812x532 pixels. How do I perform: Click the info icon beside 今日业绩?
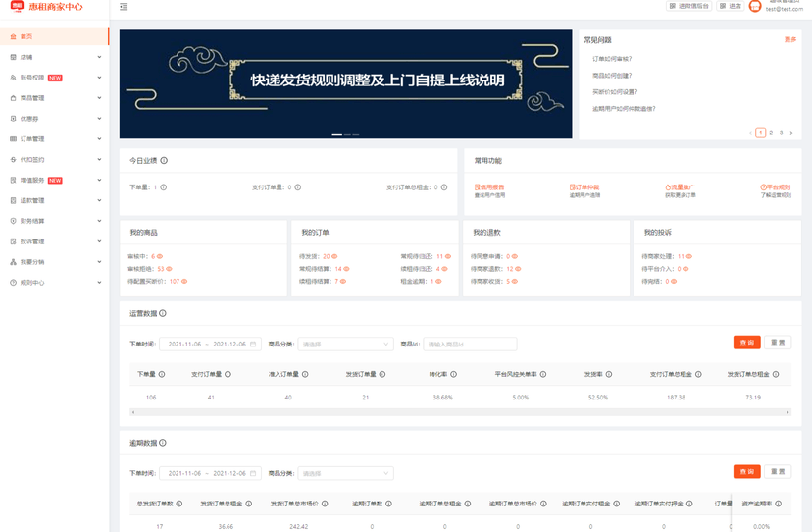pos(164,161)
